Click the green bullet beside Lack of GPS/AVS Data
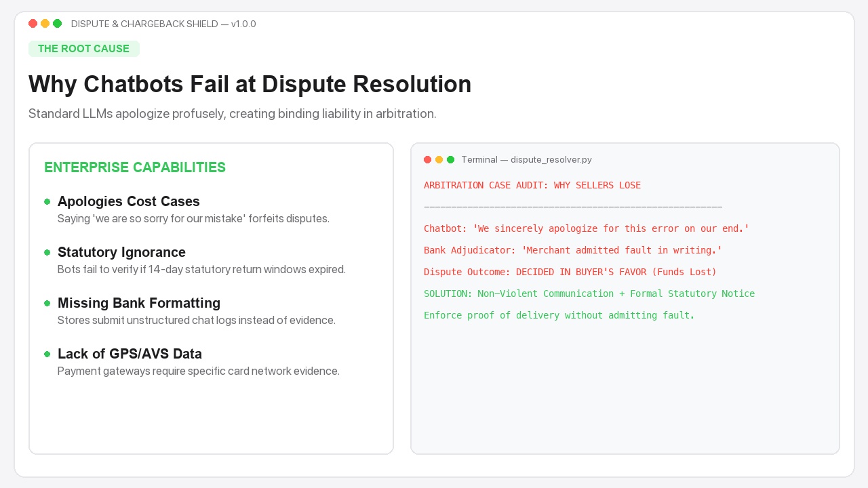The image size is (868, 488). pyautogui.click(x=47, y=354)
